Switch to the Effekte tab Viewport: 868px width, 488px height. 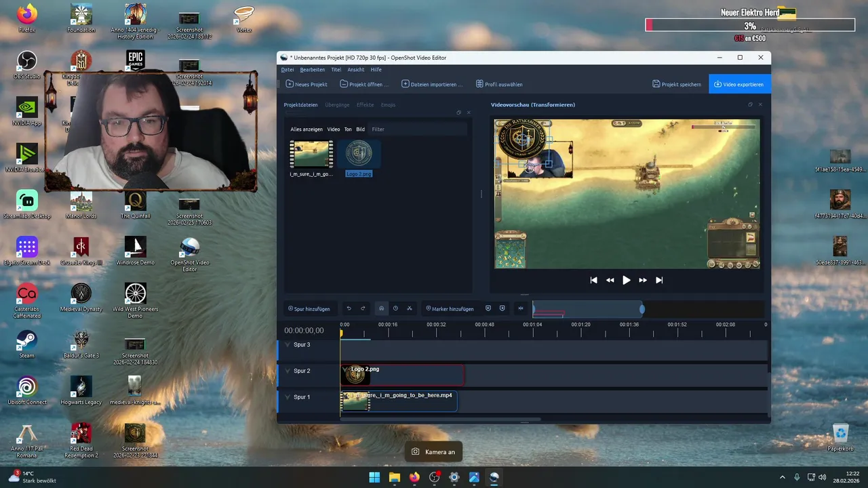tap(366, 105)
